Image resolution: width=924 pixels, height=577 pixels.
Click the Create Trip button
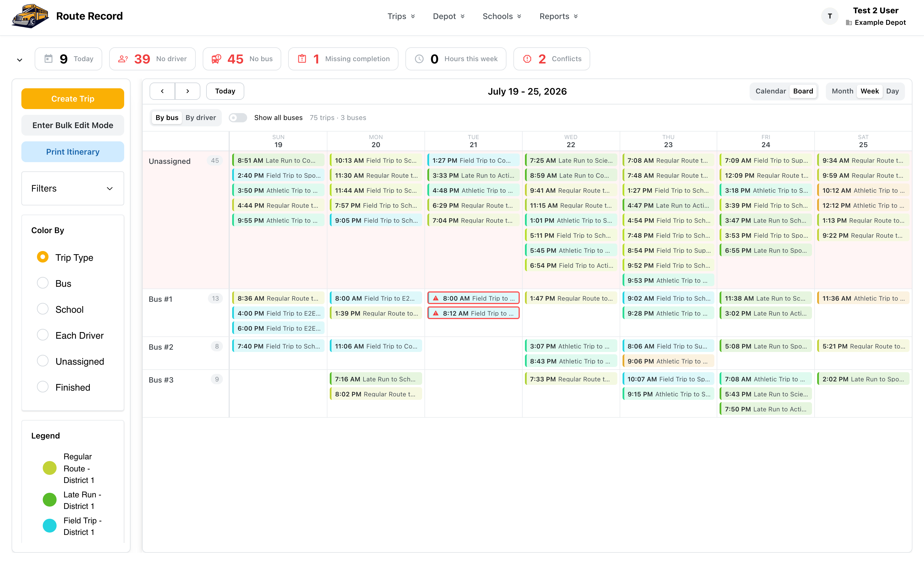point(72,99)
